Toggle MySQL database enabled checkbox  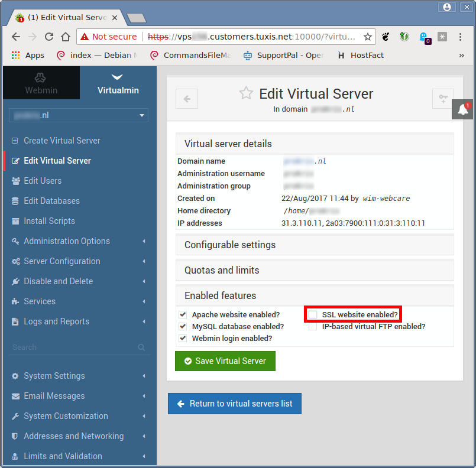click(183, 326)
